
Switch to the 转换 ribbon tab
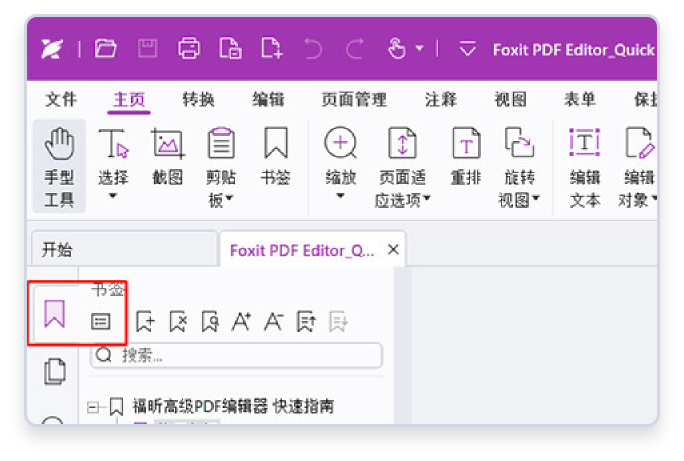click(x=198, y=99)
